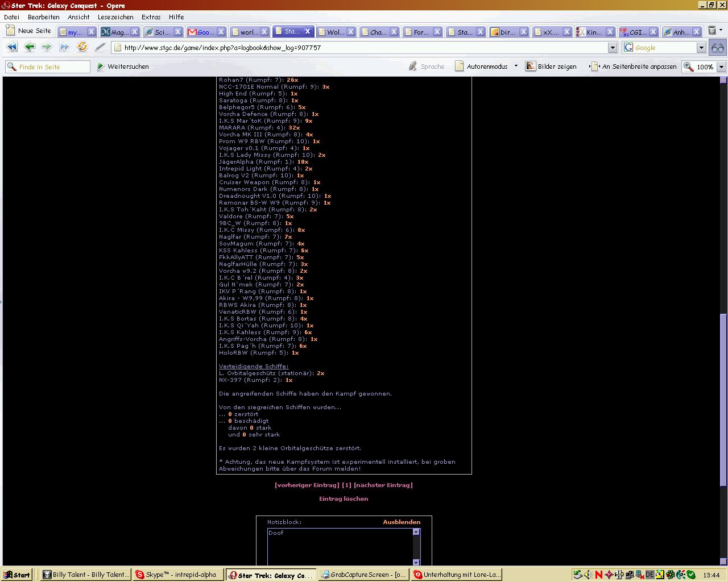Click the nächster Eintrag link
728x582 pixels.
[383, 485]
